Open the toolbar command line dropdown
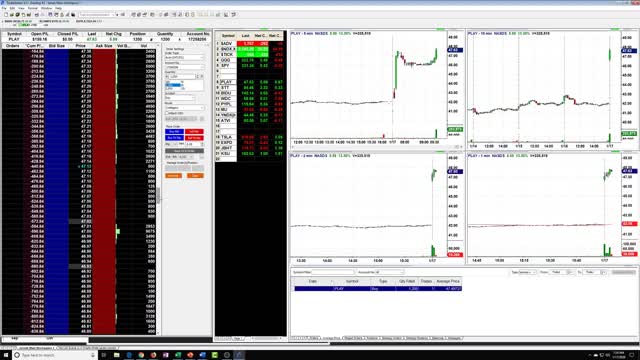The height and width of the screenshot is (360, 640). coord(117,15)
